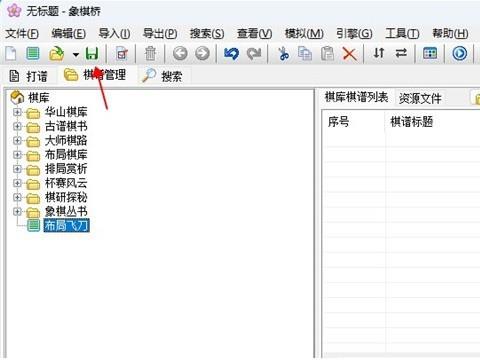Expand the 大师棋路 folder
The height and width of the screenshot is (360, 480).
(17, 141)
